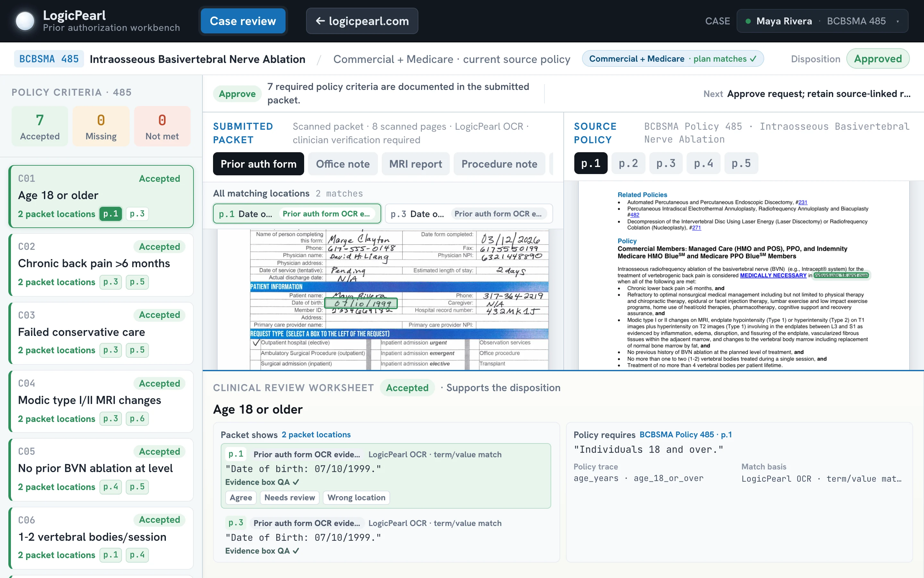Click p.6 chip under C04 criterion
The height and width of the screenshot is (578, 924).
(137, 419)
